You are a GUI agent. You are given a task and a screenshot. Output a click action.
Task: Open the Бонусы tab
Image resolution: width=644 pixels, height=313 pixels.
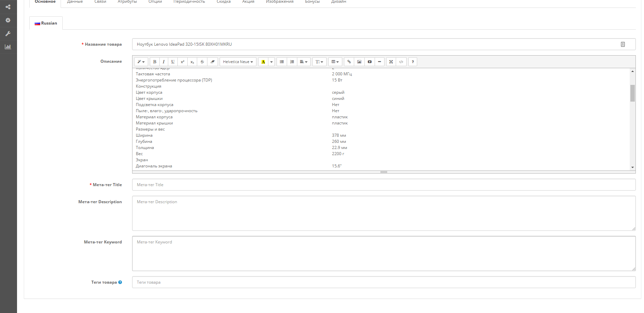tap(312, 2)
